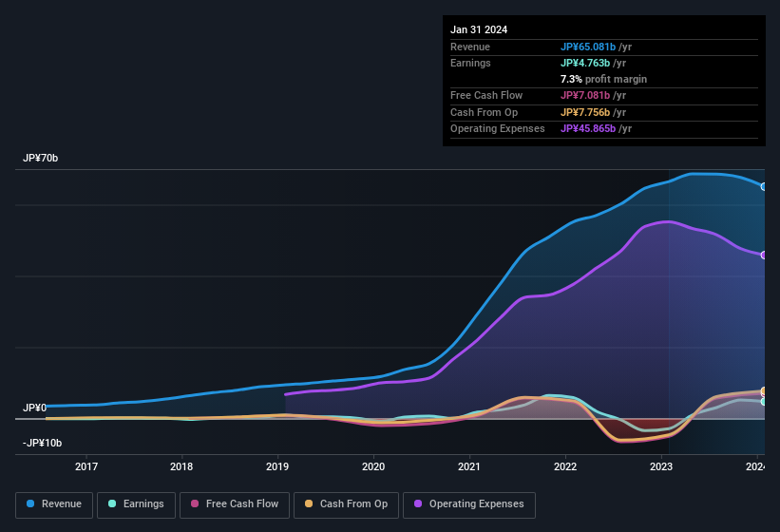Click the Operating Expenses row label in tooltip
Viewport: 780px width, 532px height.
coord(498,129)
